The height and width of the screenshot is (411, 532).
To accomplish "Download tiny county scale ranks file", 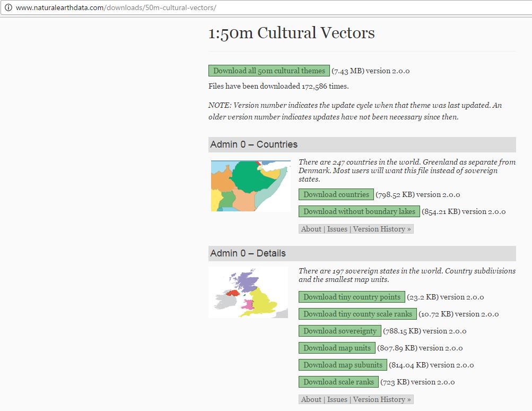I will pyautogui.click(x=357, y=314).
